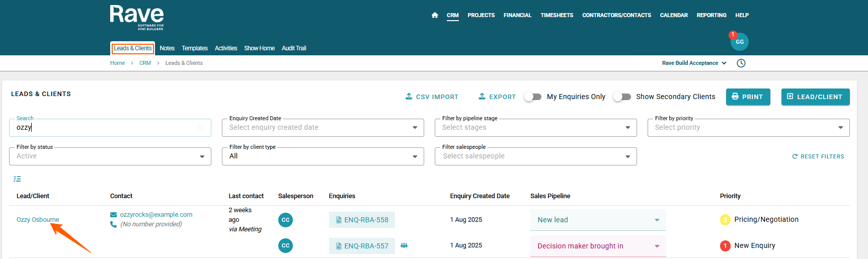Switch to the Audit Trail tab
Viewport: 868px width, 259px height.
[294, 48]
